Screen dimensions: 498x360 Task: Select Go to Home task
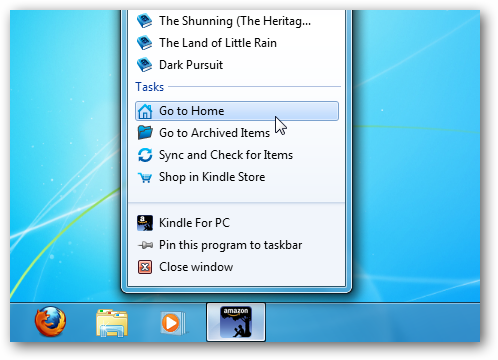237,111
